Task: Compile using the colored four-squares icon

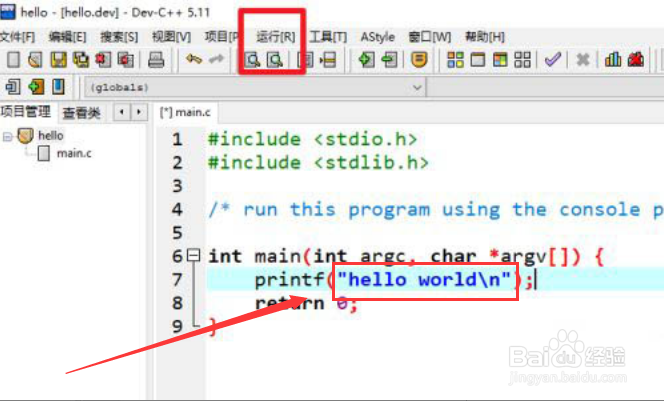Action: (456, 60)
